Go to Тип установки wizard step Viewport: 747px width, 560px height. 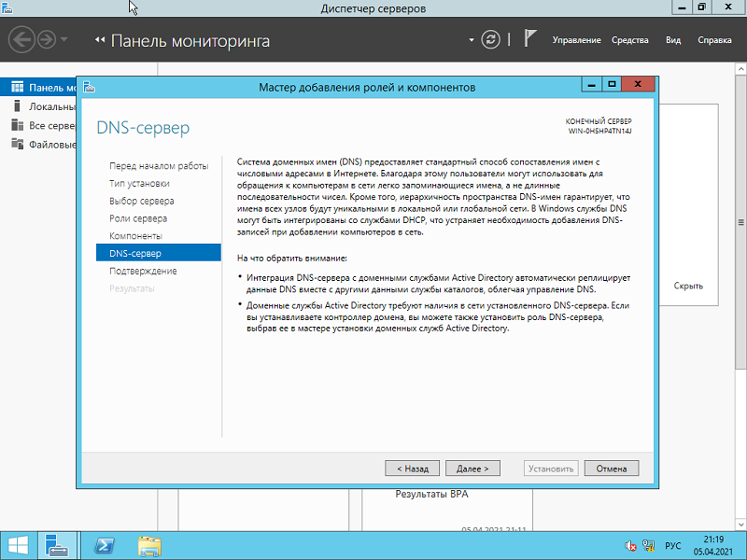139,183
